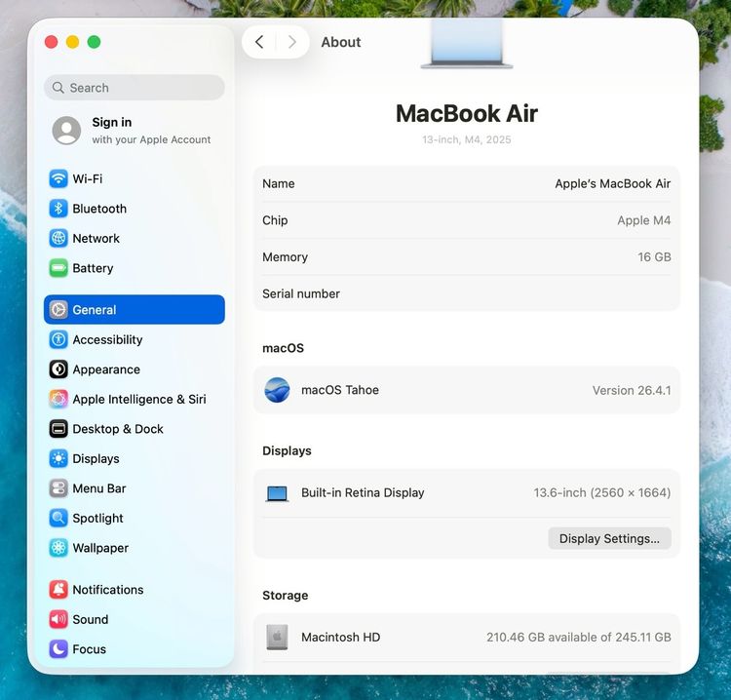Click the macOS Tahoe logo icon
The image size is (731, 700).
[x=277, y=390]
